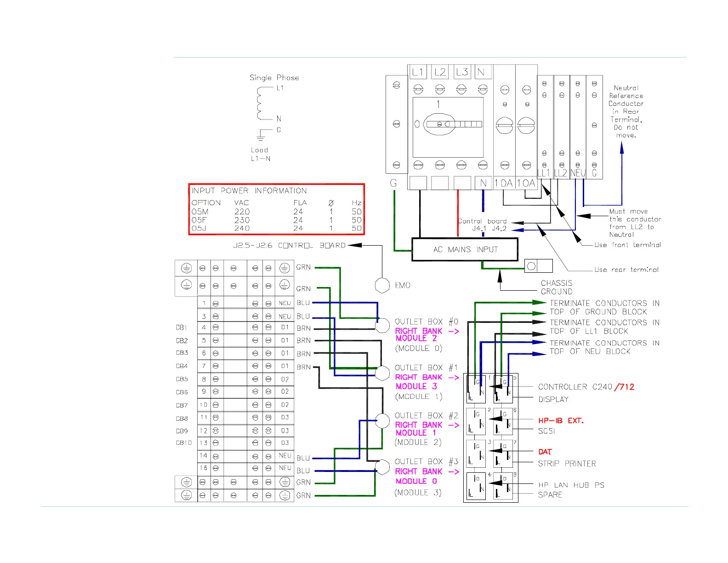728x563 pixels.
Task: Select the 'INPUT POWER INFORMATION' heading
Action: point(249,190)
